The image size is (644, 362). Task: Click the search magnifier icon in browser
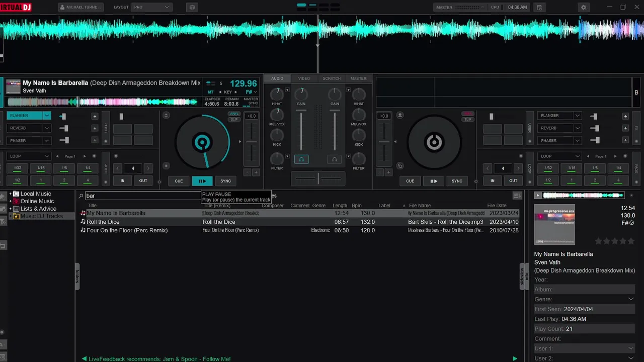coord(81,196)
